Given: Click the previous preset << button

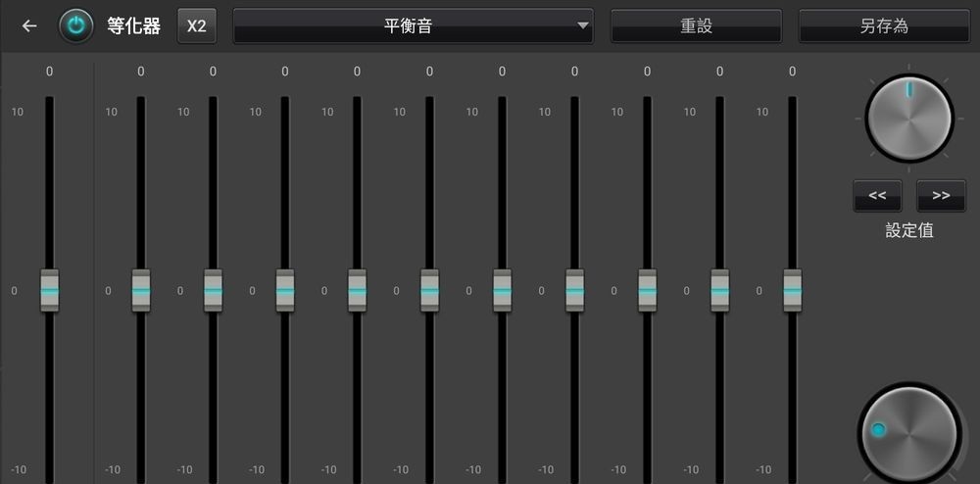Looking at the screenshot, I should pos(877,195).
